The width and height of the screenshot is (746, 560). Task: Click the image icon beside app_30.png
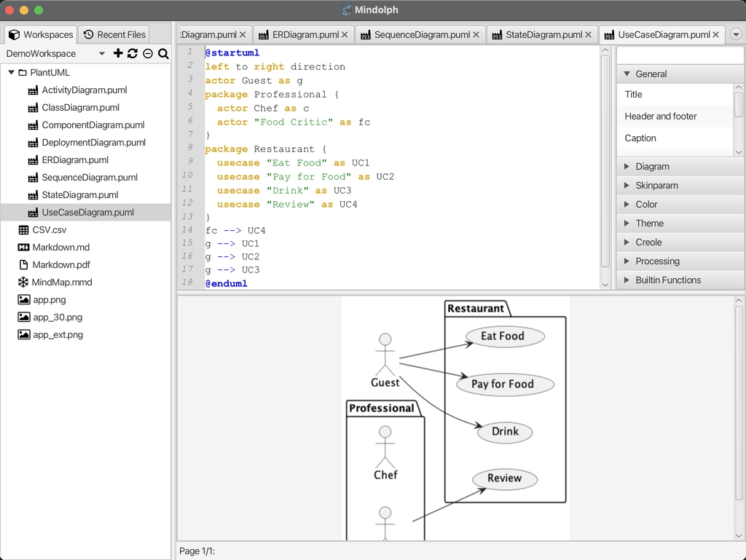pos(24,317)
